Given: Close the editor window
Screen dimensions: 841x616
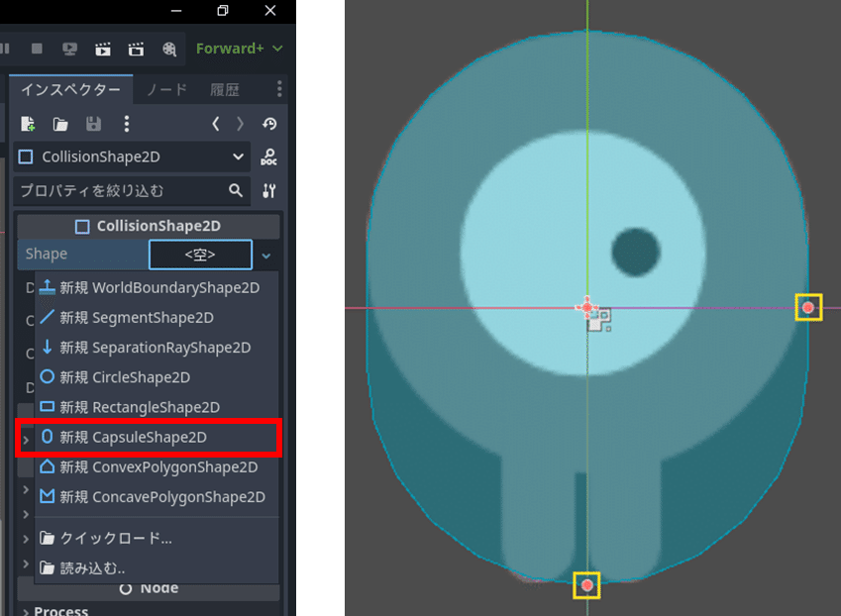Looking at the screenshot, I should pyautogui.click(x=269, y=11).
